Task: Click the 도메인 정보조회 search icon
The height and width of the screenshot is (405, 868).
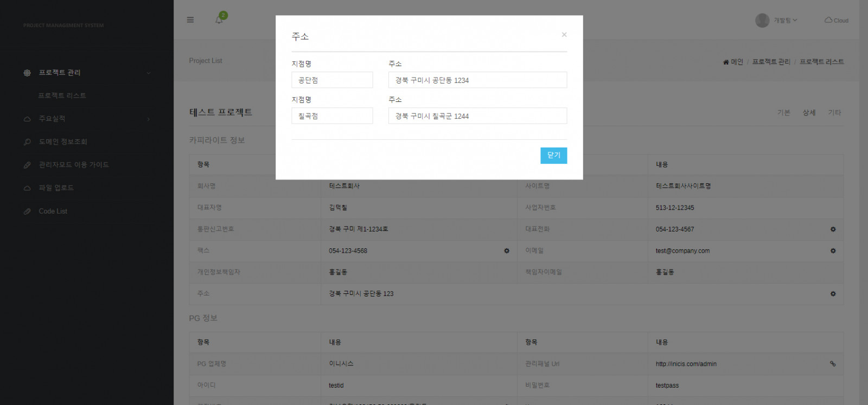Action: click(x=27, y=142)
